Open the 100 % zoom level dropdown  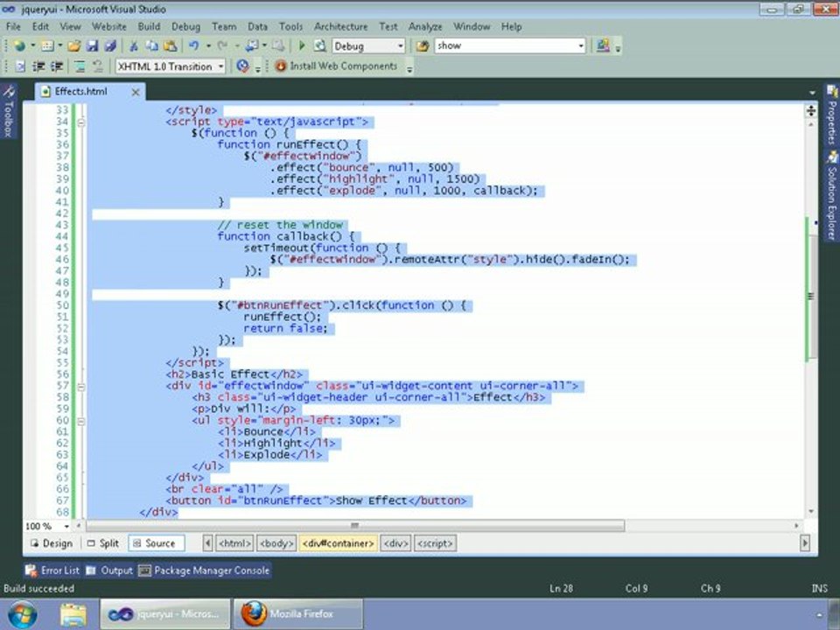[x=66, y=527]
